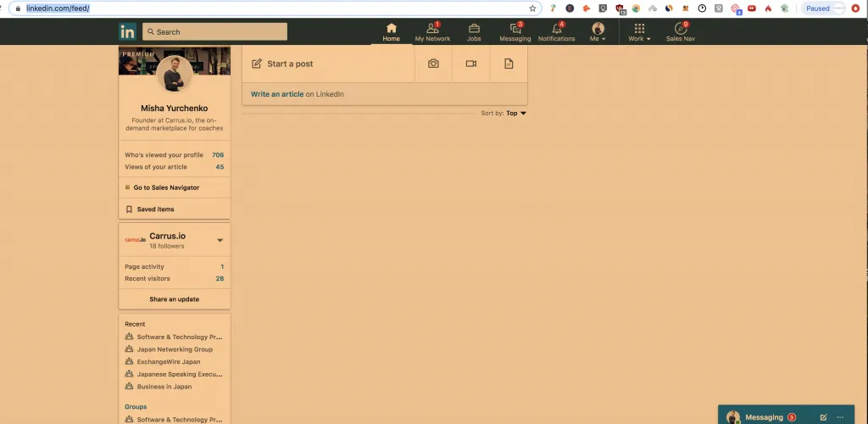This screenshot has width=868, height=424.
Task: Click compose new message icon in Messaging bar
Action: (823, 417)
